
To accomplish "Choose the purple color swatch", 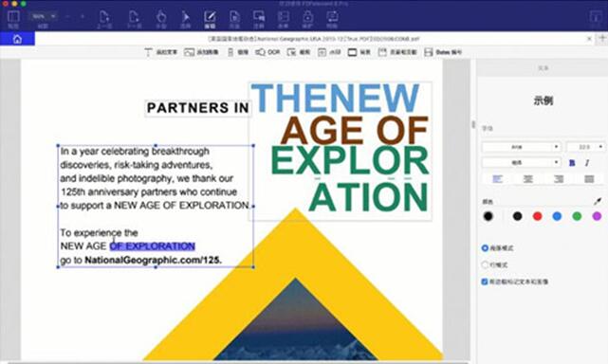I will pos(597,216).
